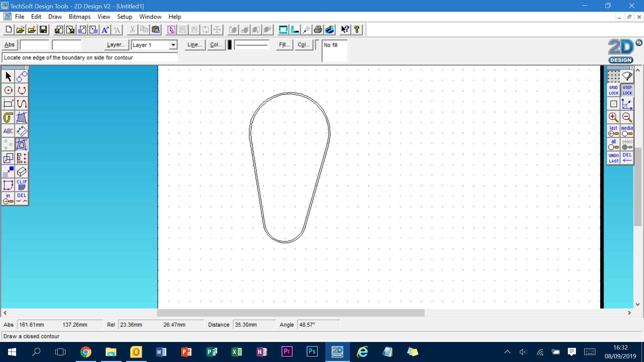Open the CLIP tool
Image resolution: width=644 pixels, height=362 pixels.
21,185
